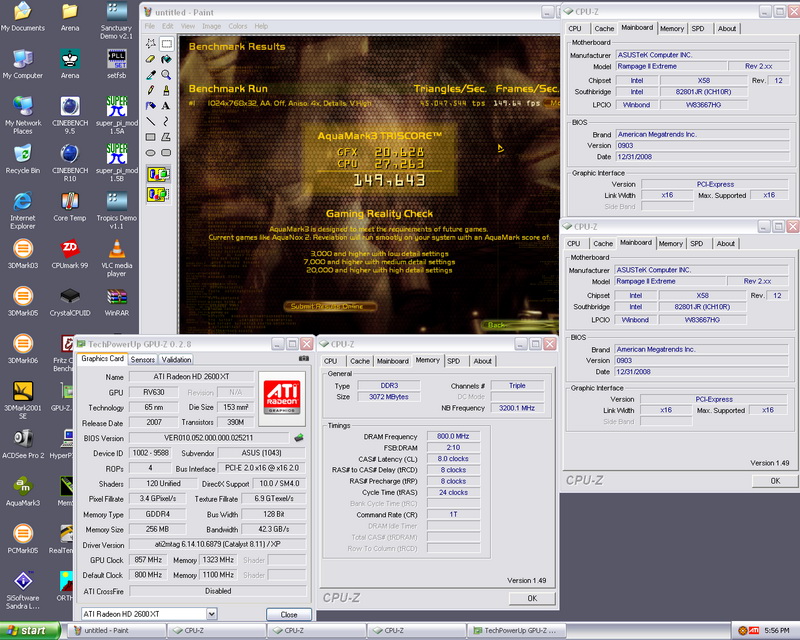Open the SPD tab in the CPU-Z memory window
Screen dimensions: 800x640
pyautogui.click(x=454, y=361)
